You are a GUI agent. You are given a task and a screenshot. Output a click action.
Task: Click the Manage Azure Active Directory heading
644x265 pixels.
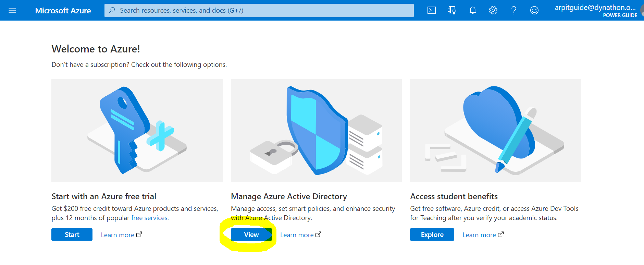coord(289,196)
